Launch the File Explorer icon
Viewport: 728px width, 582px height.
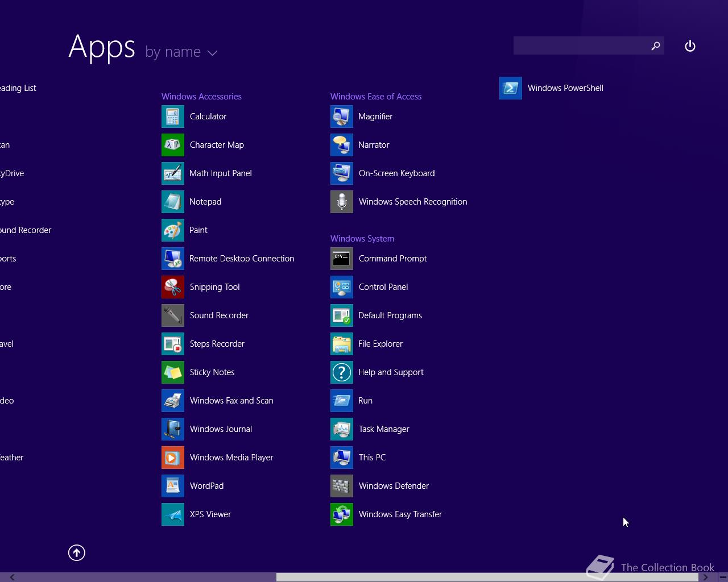coord(342,344)
